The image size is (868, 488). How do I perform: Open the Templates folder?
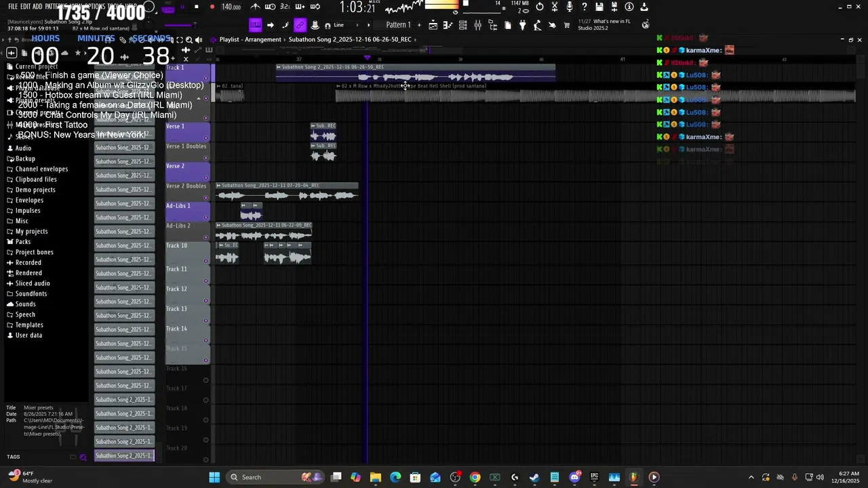pos(29,325)
